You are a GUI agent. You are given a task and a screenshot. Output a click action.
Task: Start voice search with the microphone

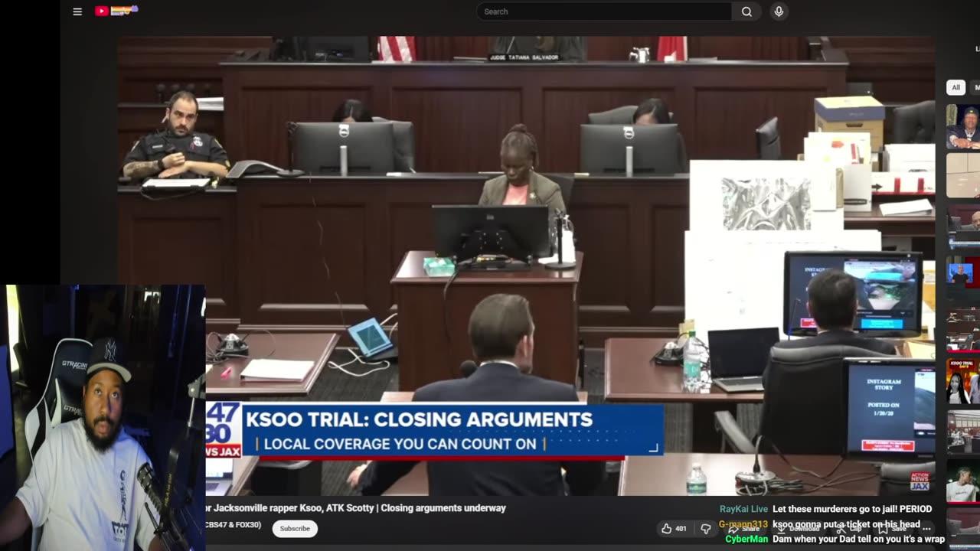coord(779,11)
